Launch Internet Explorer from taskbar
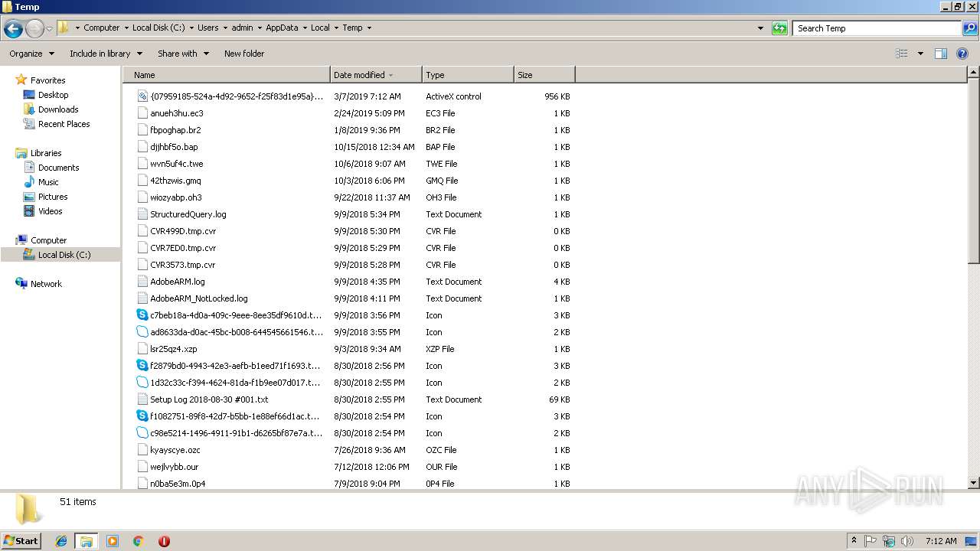The width and height of the screenshot is (980, 551). click(61, 541)
